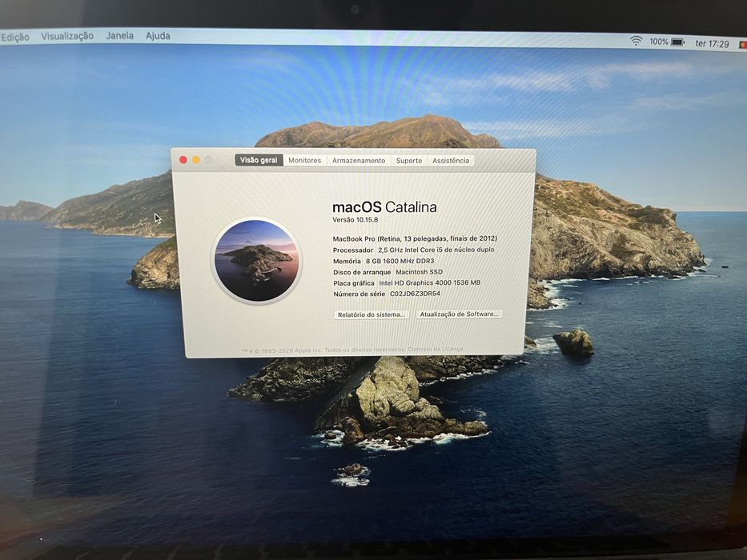Viewport: 747px width, 560px height.
Task: Close the About This Mac window
Action: pyautogui.click(x=183, y=159)
